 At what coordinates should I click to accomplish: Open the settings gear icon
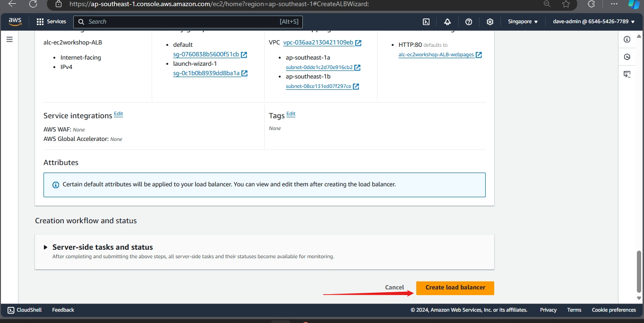tap(490, 22)
